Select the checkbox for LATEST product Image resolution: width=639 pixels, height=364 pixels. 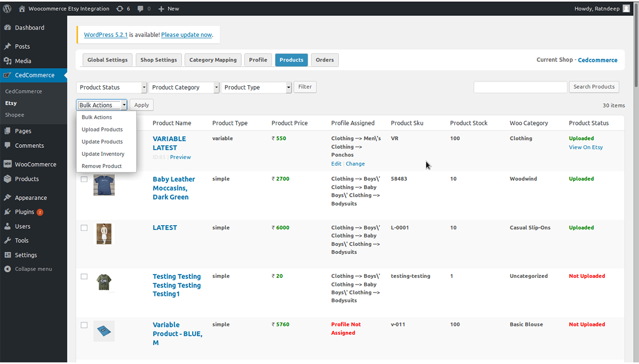pyautogui.click(x=84, y=228)
